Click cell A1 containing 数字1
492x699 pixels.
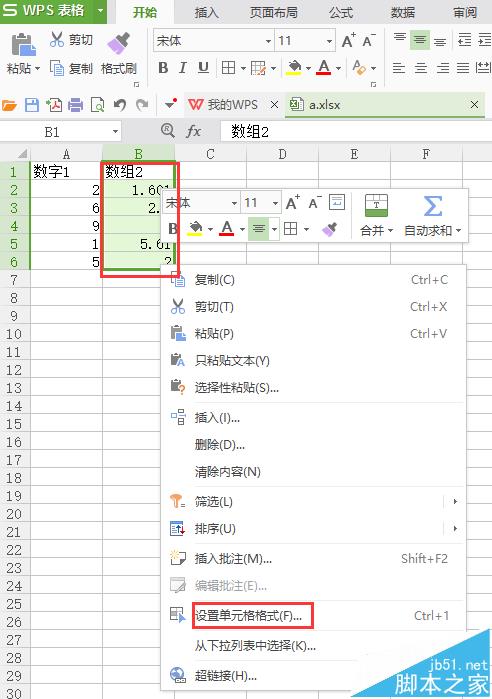pos(66,172)
